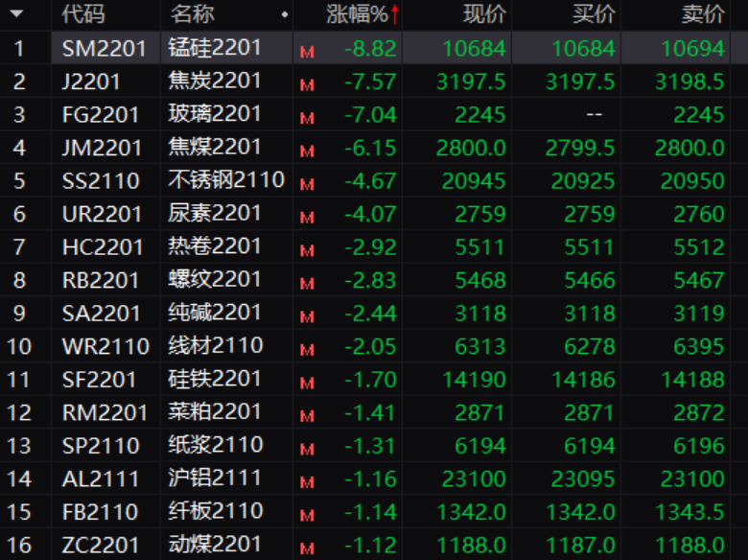Click the small dot marker in the 名称 header

(285, 14)
